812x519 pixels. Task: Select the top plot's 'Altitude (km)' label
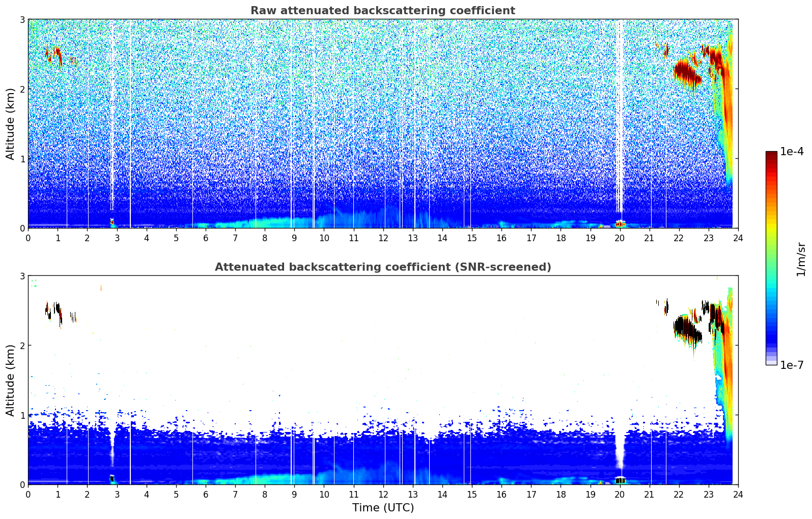[10, 124]
